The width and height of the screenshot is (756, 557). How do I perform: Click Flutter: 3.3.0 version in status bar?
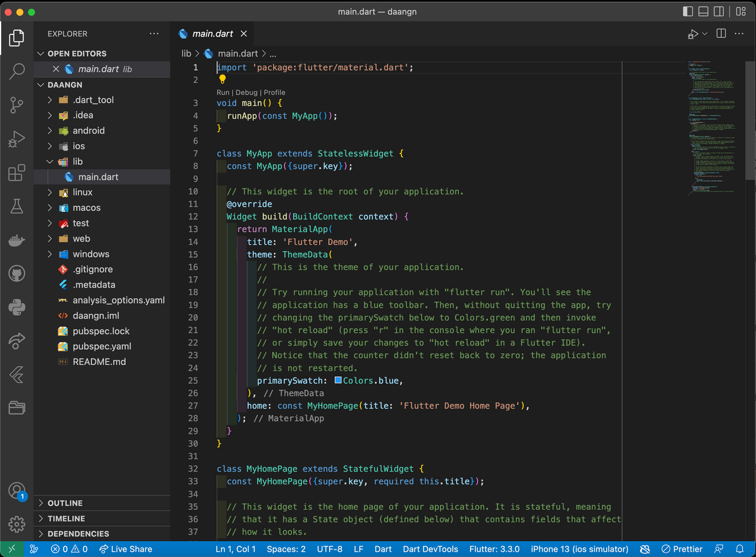click(x=494, y=549)
